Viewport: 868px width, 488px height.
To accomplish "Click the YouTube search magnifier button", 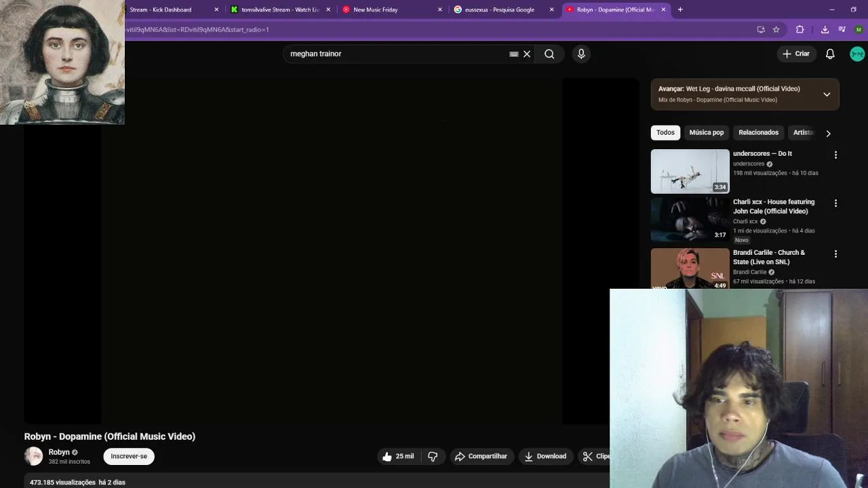I will tap(549, 54).
